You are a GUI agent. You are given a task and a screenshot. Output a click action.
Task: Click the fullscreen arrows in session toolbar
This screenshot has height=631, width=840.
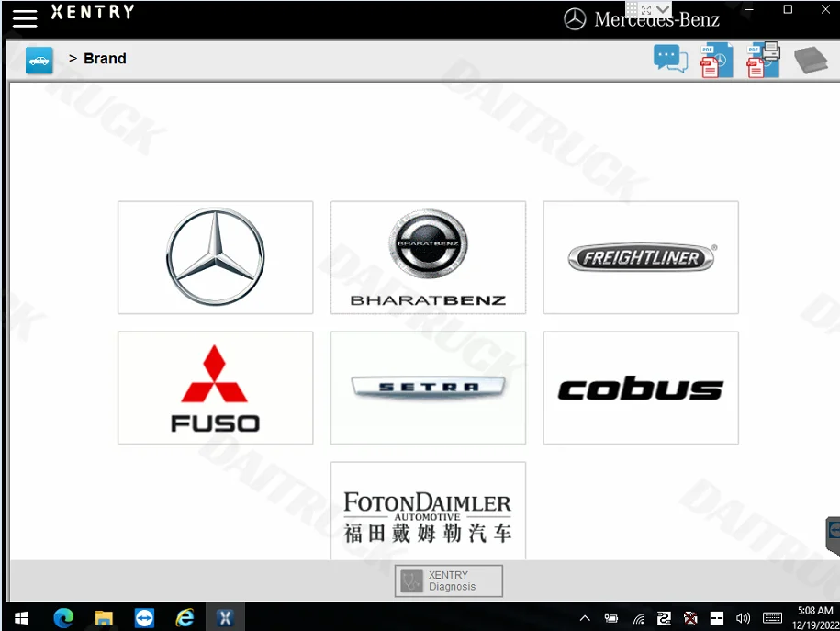pos(646,10)
